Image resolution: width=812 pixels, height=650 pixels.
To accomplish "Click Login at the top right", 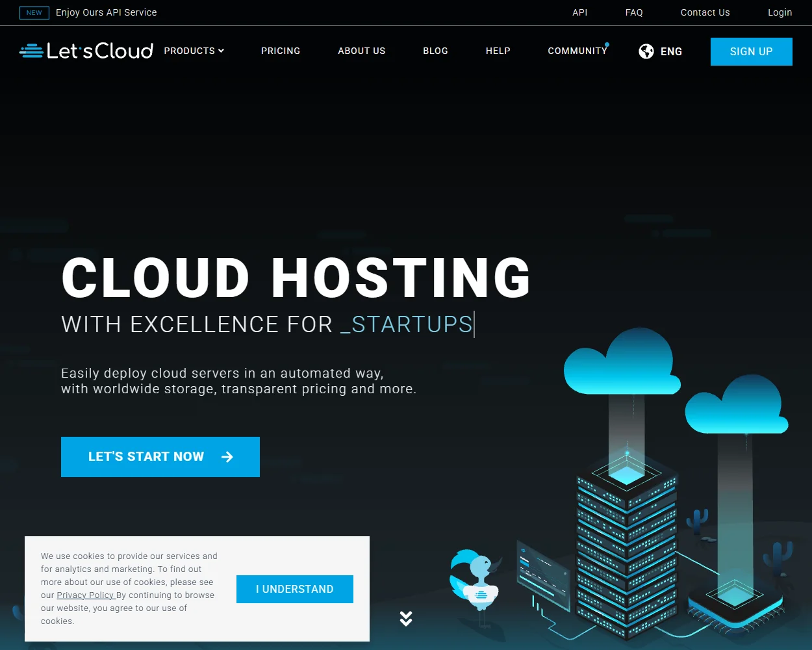I will [x=780, y=12].
